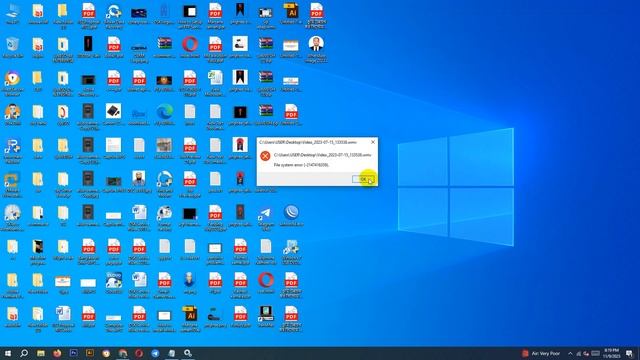
Task: Open the taskbar clock and calendar
Action: click(x=611, y=353)
